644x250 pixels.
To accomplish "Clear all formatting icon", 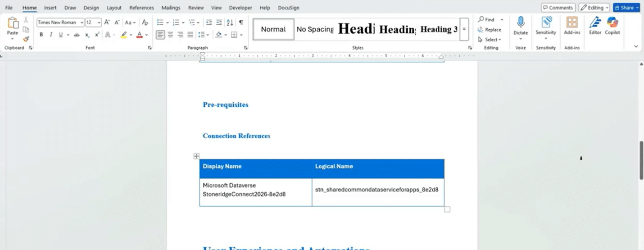I will tap(145, 22).
